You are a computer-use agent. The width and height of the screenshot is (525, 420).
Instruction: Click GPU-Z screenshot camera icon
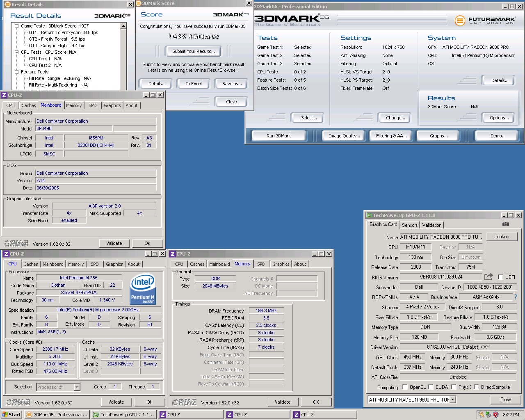[x=505, y=224]
